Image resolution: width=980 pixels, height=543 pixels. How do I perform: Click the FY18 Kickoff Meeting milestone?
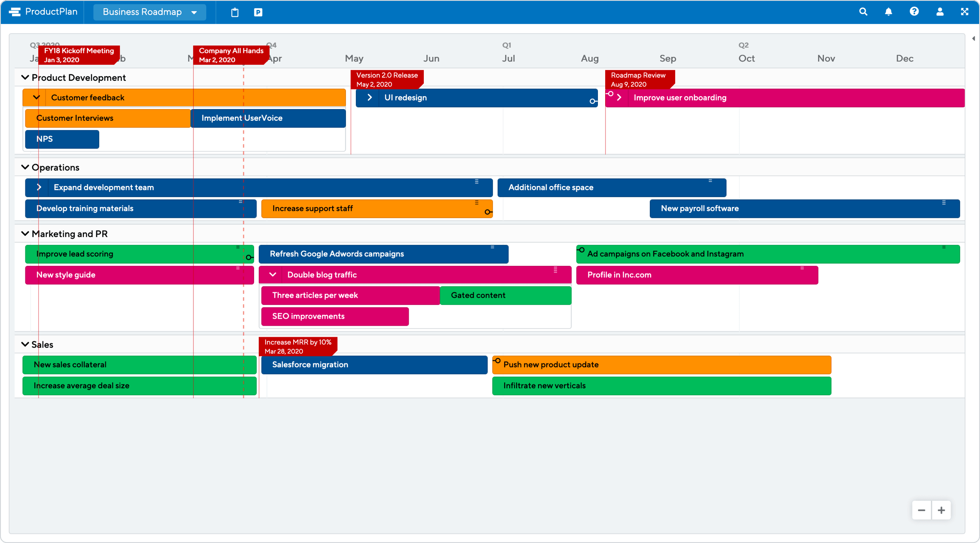[x=78, y=55]
